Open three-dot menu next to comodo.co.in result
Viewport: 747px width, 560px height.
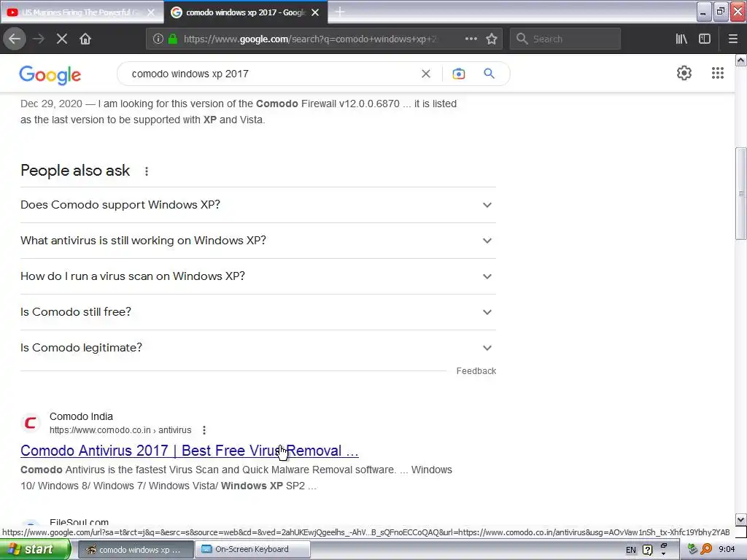(204, 430)
